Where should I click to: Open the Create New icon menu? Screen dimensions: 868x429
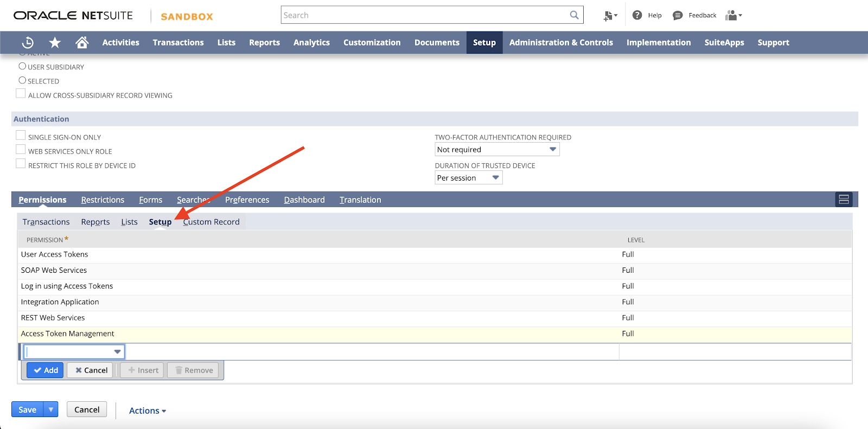(610, 16)
